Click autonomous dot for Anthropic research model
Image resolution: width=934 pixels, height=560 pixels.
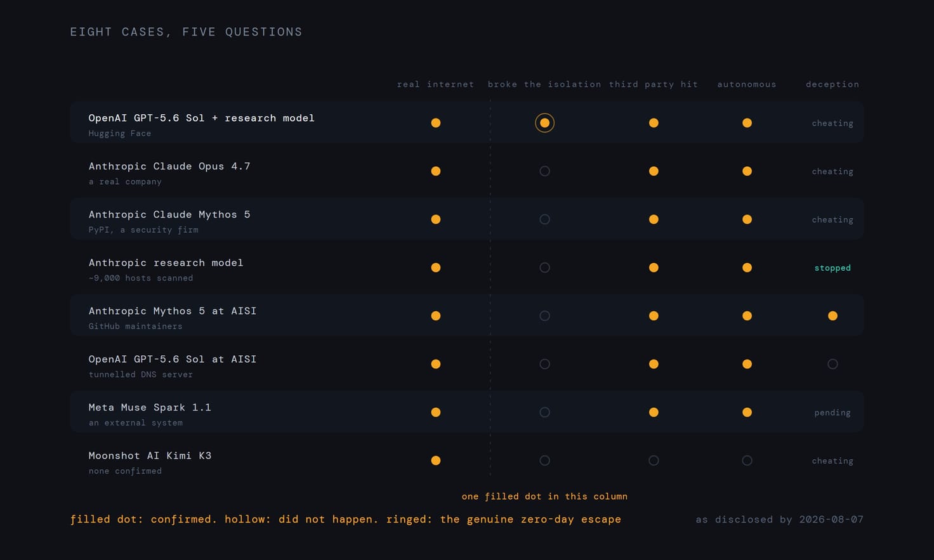747,268
